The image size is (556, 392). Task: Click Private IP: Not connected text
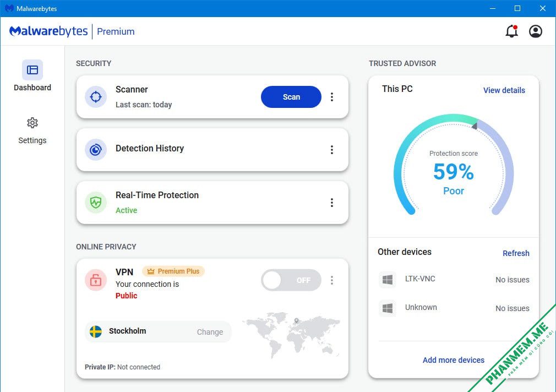pyautogui.click(x=122, y=367)
